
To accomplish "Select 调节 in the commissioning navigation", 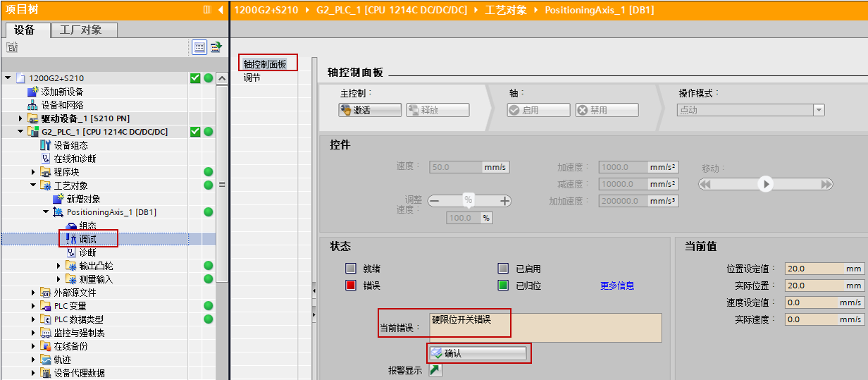I will click(x=252, y=78).
